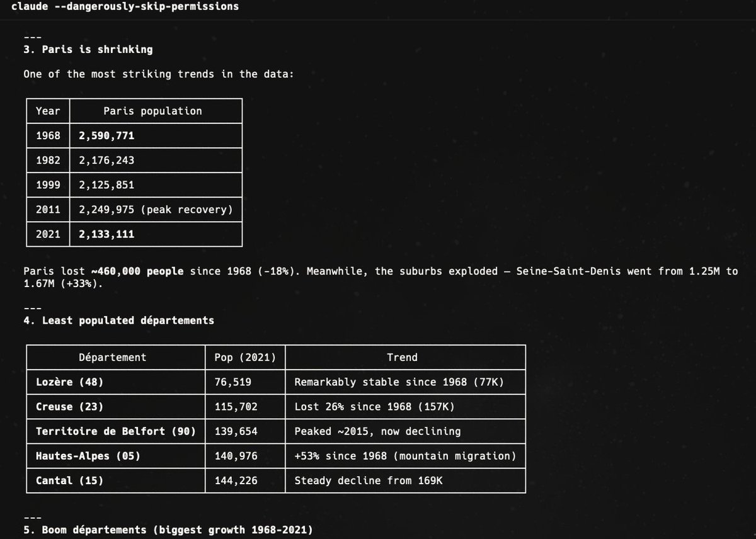Click the 'Pop (2021)' column header
This screenshot has height=539, width=756.
point(245,357)
